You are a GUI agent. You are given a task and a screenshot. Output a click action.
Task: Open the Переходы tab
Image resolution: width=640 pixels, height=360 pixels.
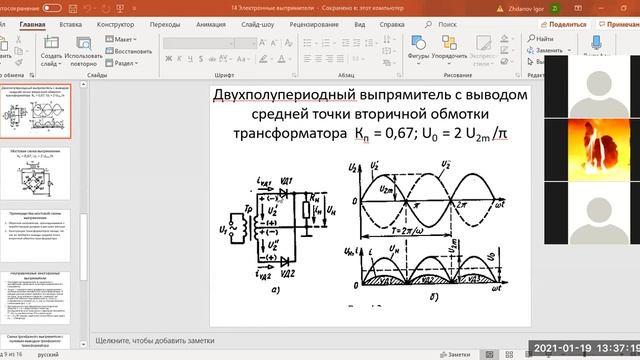(x=164, y=24)
